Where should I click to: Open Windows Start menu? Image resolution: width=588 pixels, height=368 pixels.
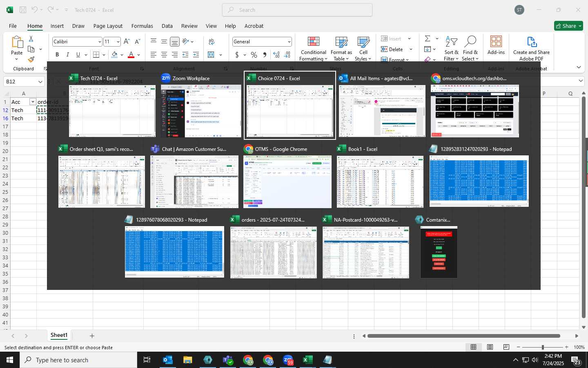pos(10,360)
